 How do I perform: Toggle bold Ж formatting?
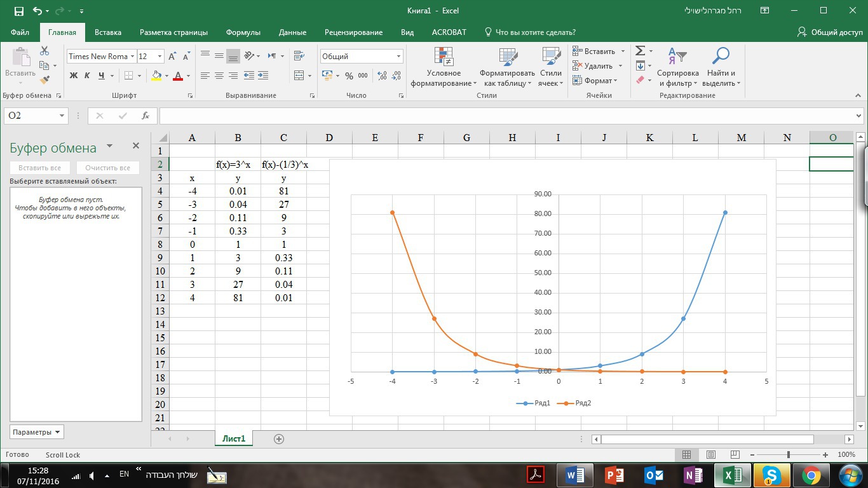pos(73,76)
